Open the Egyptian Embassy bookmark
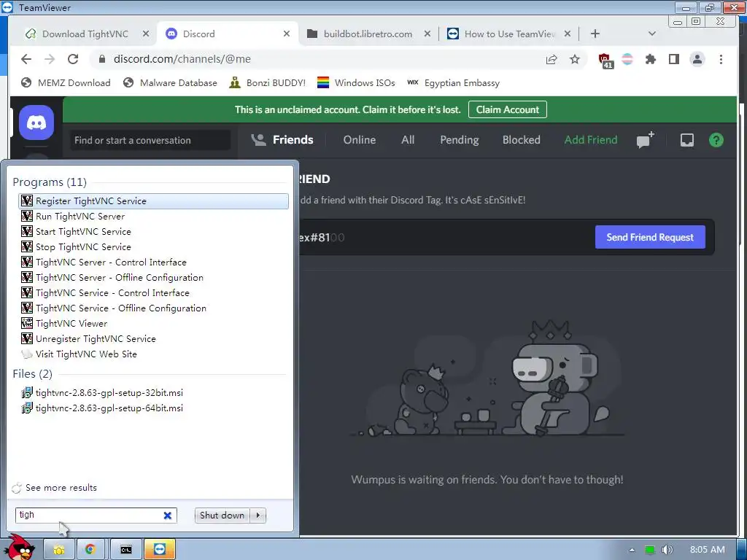747x560 pixels. tap(454, 83)
